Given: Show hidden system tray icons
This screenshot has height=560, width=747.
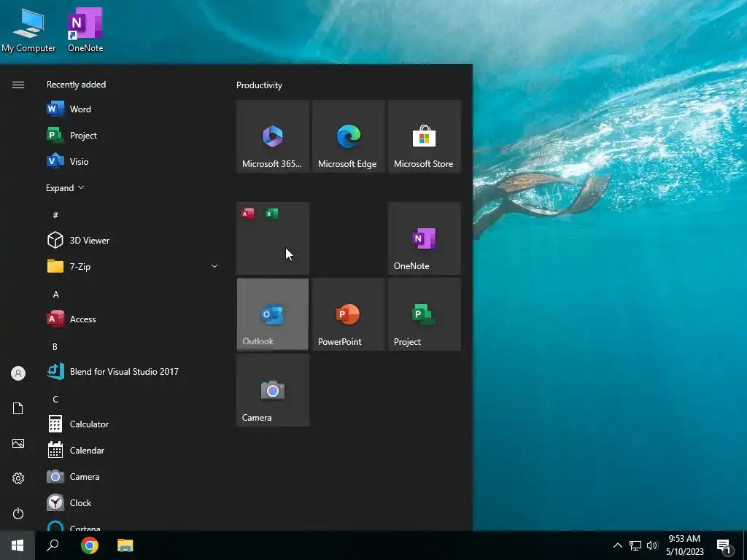Looking at the screenshot, I should point(617,545).
